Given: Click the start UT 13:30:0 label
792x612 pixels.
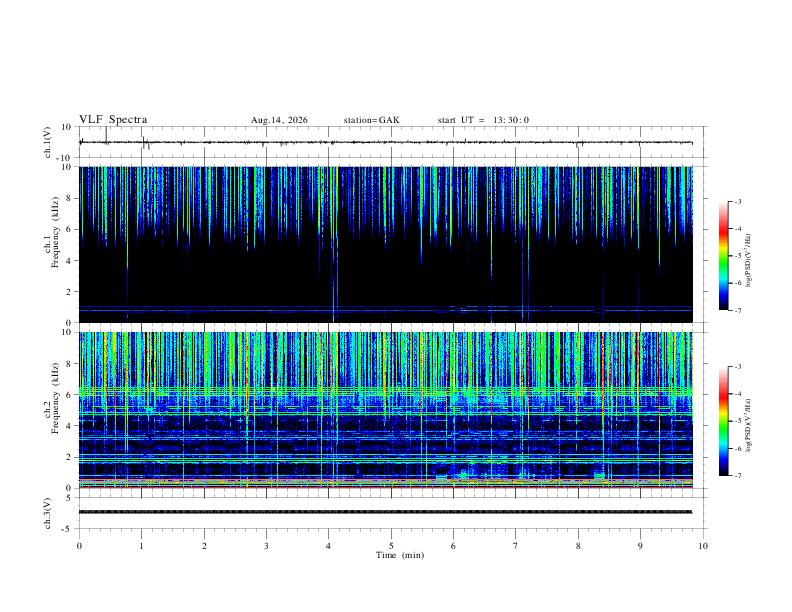Looking at the screenshot, I should 483,120.
